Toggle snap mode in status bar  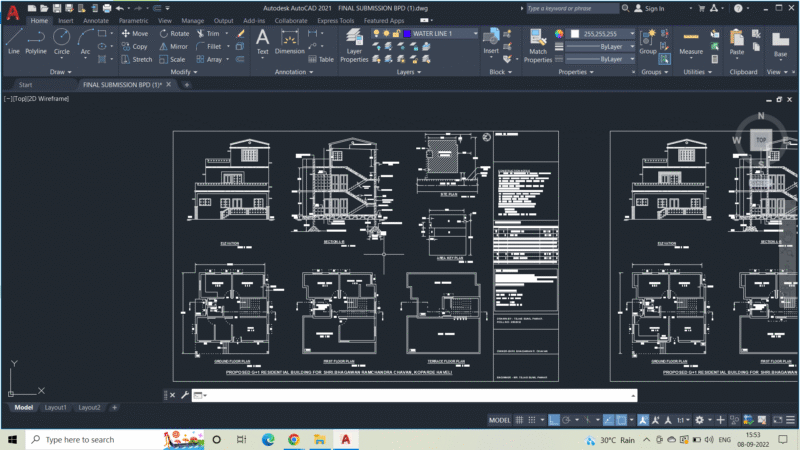[532, 420]
